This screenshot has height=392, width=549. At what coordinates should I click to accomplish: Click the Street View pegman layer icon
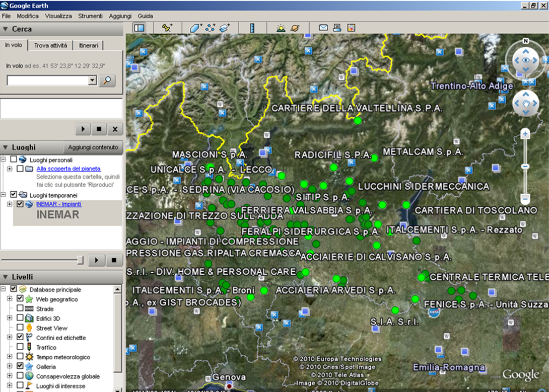(29, 328)
